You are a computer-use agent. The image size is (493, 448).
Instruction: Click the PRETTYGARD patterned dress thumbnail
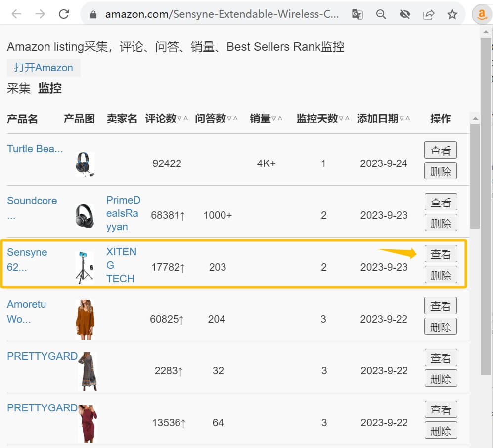pos(88,371)
